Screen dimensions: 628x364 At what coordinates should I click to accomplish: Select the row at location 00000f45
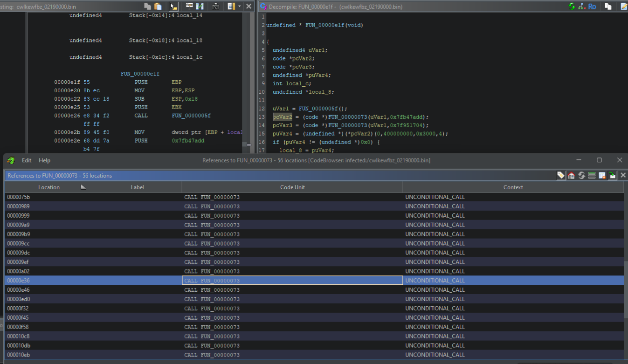coord(314,317)
